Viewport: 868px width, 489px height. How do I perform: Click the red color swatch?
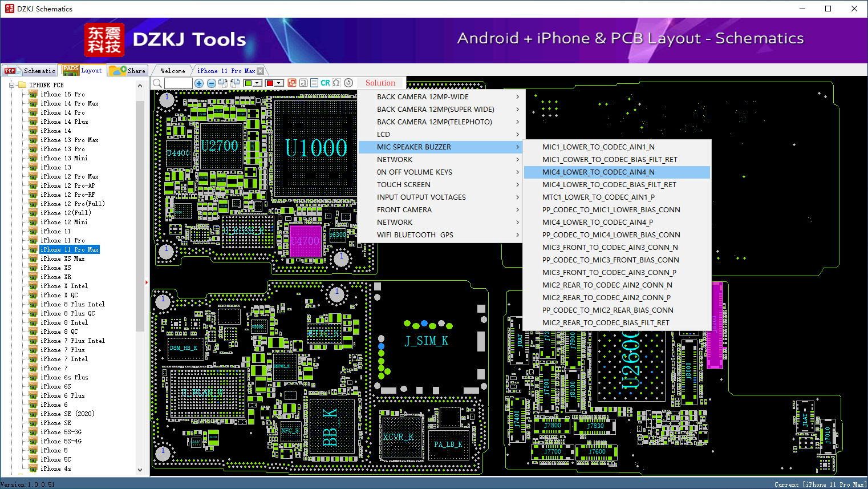tap(270, 83)
